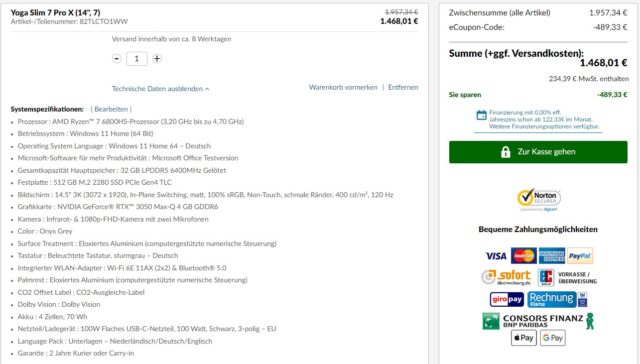Decrease quantity with the minus button
The image size is (640, 364).
point(117,59)
